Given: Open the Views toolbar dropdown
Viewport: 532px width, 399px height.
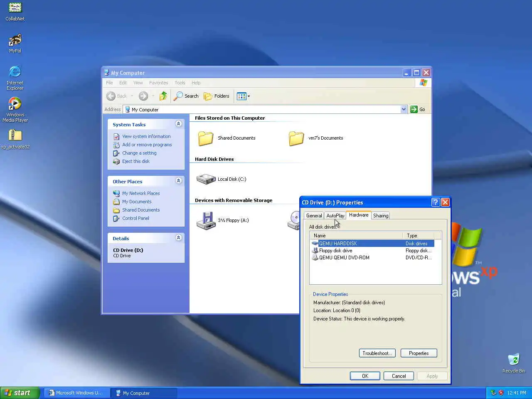Looking at the screenshot, I should [x=243, y=96].
